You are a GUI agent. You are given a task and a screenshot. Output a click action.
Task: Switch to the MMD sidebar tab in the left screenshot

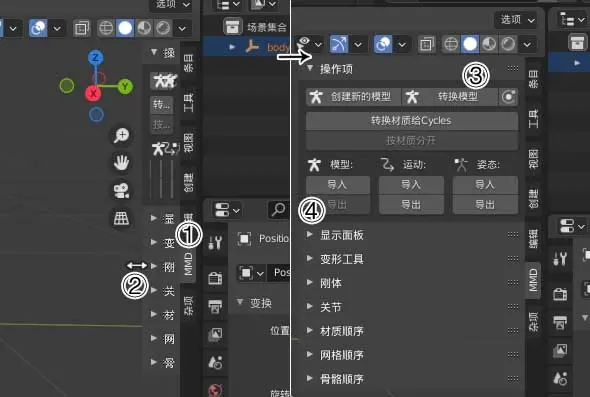click(x=189, y=263)
